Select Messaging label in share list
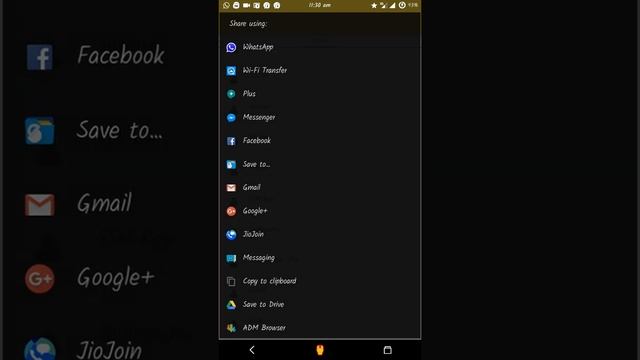This screenshot has height=360, width=640. click(259, 258)
